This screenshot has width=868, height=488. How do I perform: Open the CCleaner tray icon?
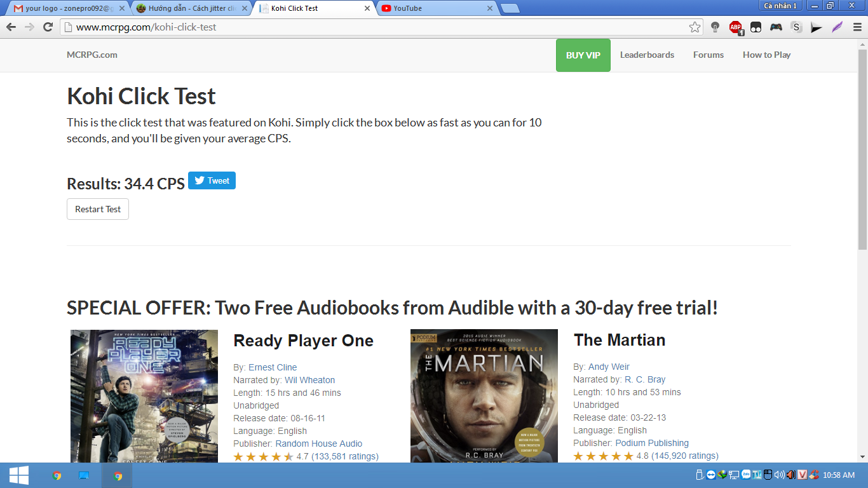[x=813, y=475]
